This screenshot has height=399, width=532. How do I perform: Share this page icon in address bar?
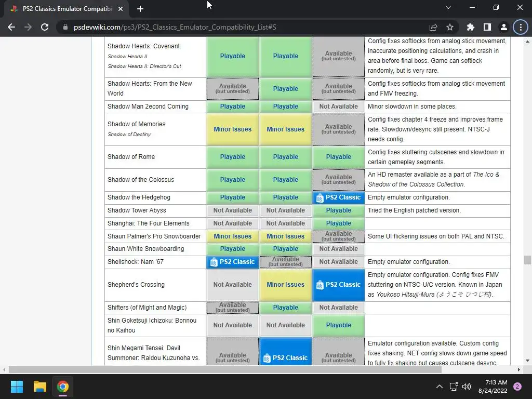(433, 27)
